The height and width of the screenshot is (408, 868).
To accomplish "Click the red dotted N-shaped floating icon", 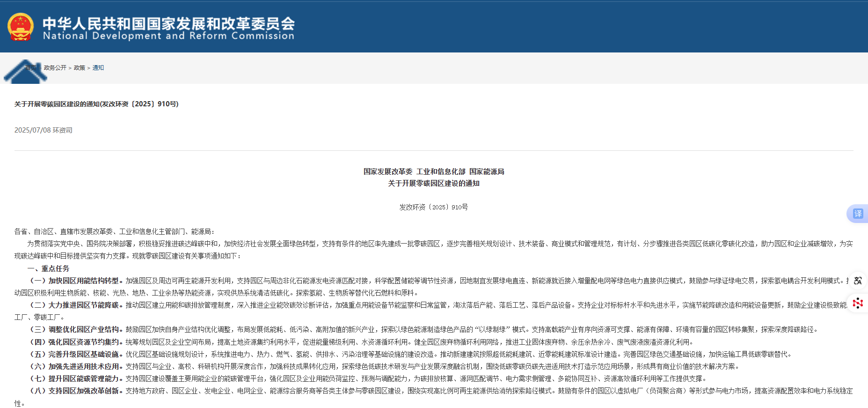I will [x=858, y=303].
